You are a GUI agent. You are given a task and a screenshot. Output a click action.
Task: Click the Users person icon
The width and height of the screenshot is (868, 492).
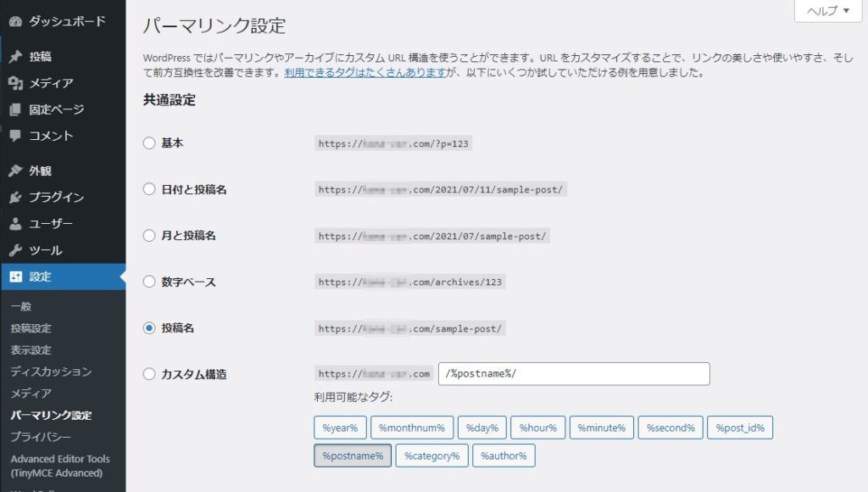point(15,224)
